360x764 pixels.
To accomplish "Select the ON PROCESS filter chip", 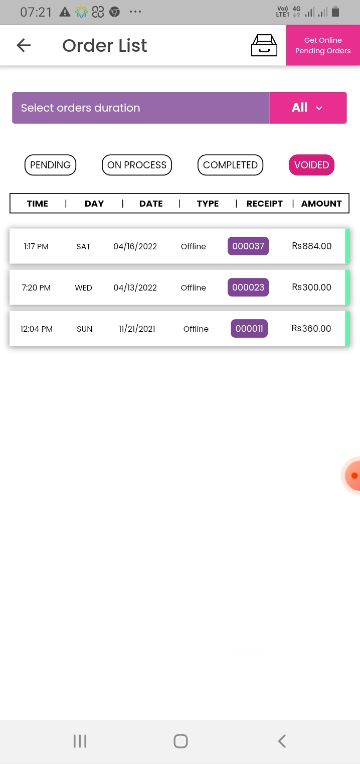I will click(137, 165).
